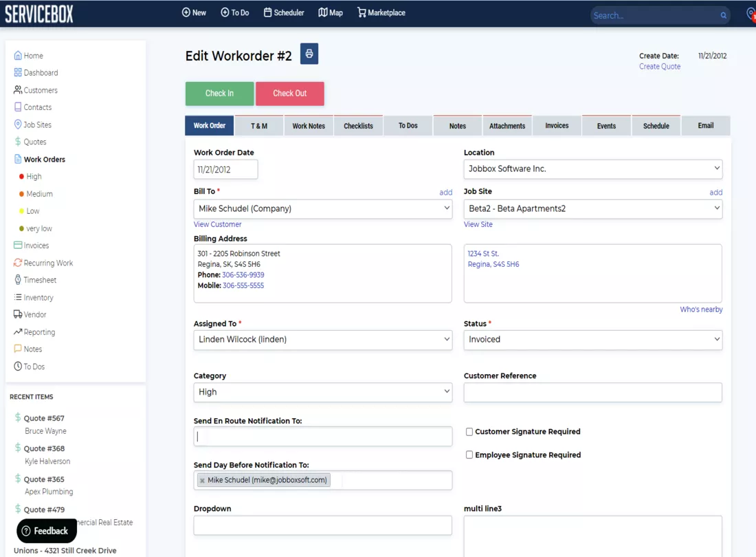Click the red Check Out button
The width and height of the screenshot is (756, 557).
point(290,94)
